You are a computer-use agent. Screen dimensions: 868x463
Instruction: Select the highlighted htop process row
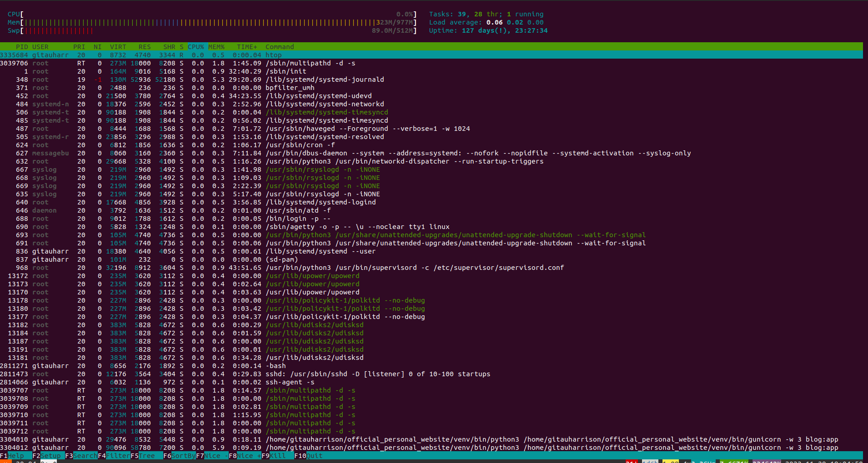pos(431,55)
